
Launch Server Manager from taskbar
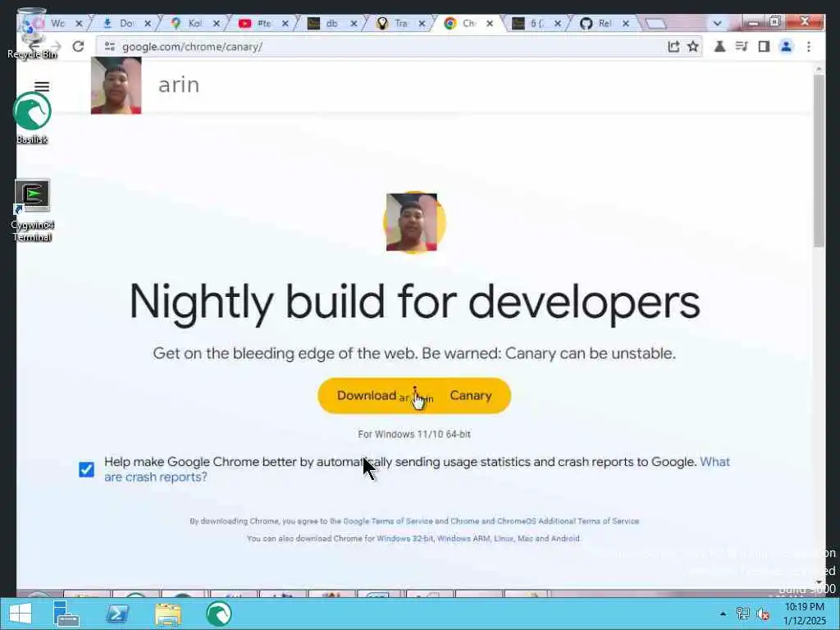[x=66, y=614]
